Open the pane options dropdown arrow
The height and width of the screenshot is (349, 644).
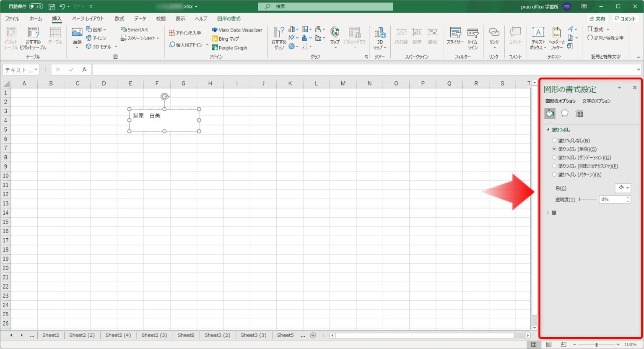click(619, 88)
